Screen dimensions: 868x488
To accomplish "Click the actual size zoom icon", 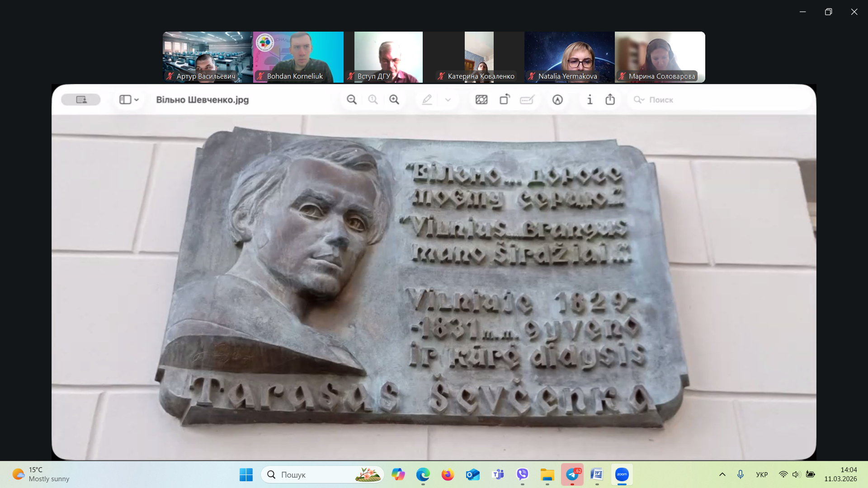I will click(373, 100).
